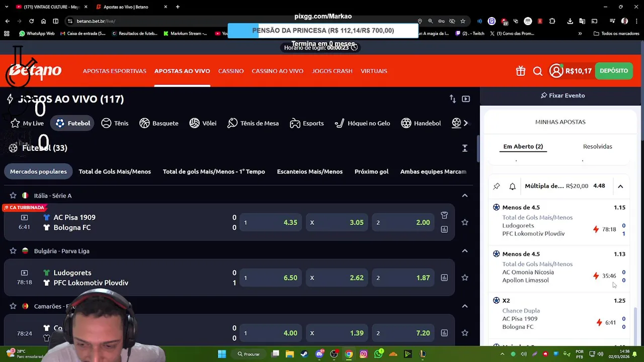644x362 pixels.
Task: Open the WhatsApp Web bookmark
Action: click(x=37, y=34)
